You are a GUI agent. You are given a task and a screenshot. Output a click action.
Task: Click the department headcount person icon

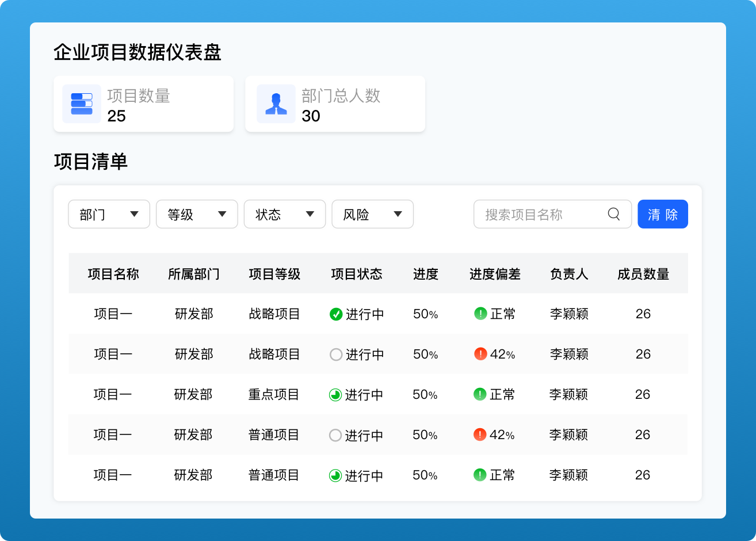coord(276,104)
